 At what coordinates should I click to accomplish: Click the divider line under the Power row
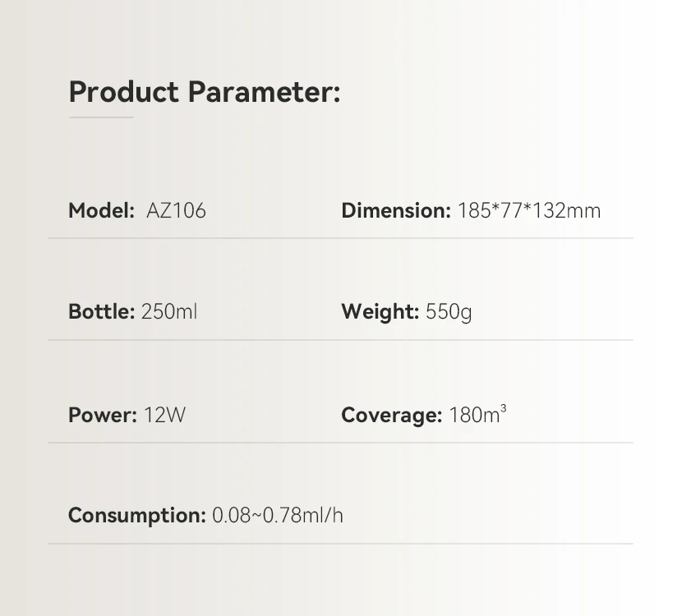(340, 443)
